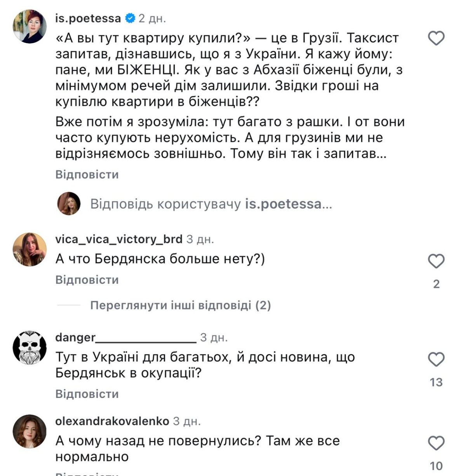Tap the small avatar beside the reply preview
Viewport: 466px width, 476px height.
[x=69, y=204]
